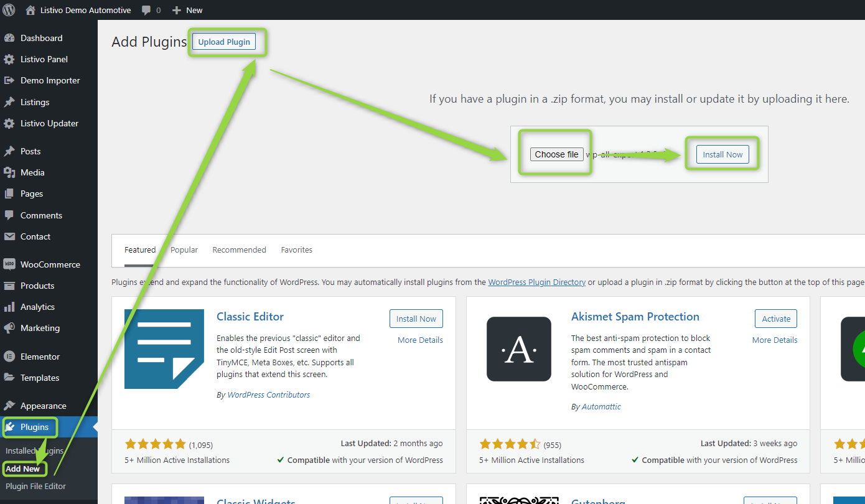Open WooCommerce via its logo icon
The height and width of the screenshot is (504, 865).
tap(9, 264)
